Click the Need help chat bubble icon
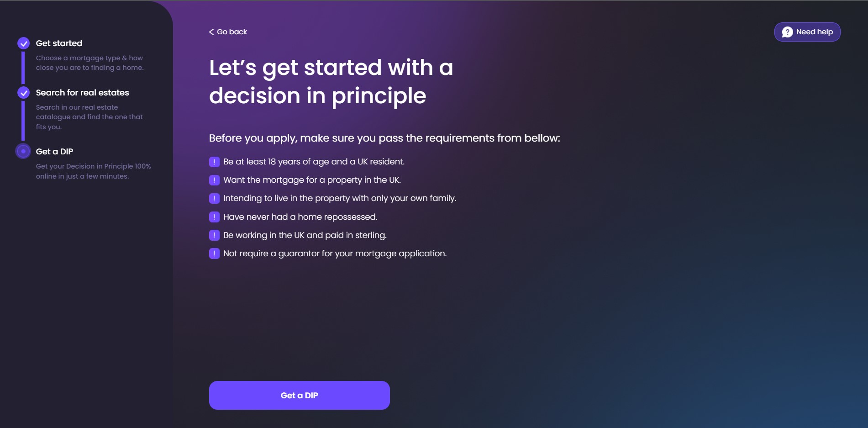 [x=787, y=32]
